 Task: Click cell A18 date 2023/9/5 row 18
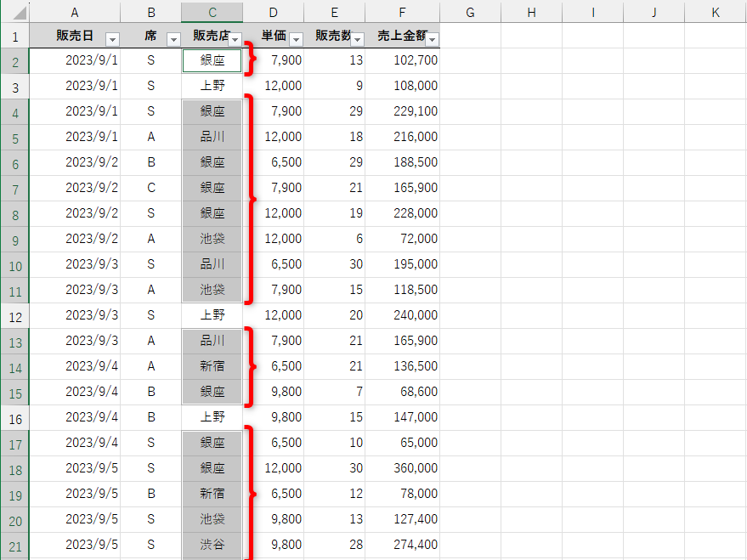click(x=75, y=468)
